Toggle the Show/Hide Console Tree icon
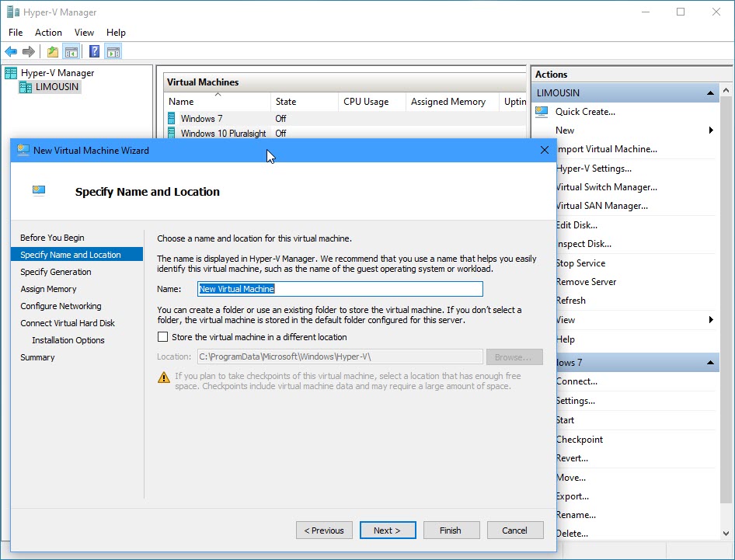735x560 pixels. 71,52
